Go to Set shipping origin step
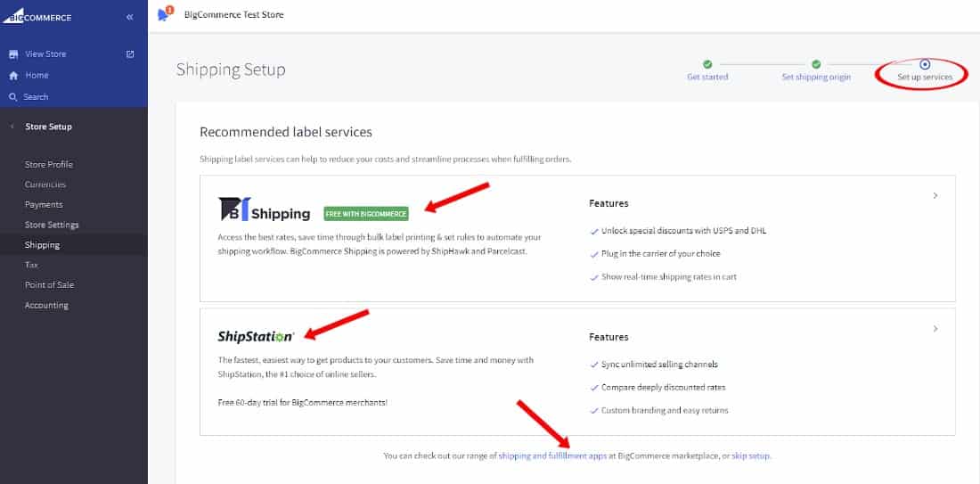980x484 pixels. click(x=816, y=78)
